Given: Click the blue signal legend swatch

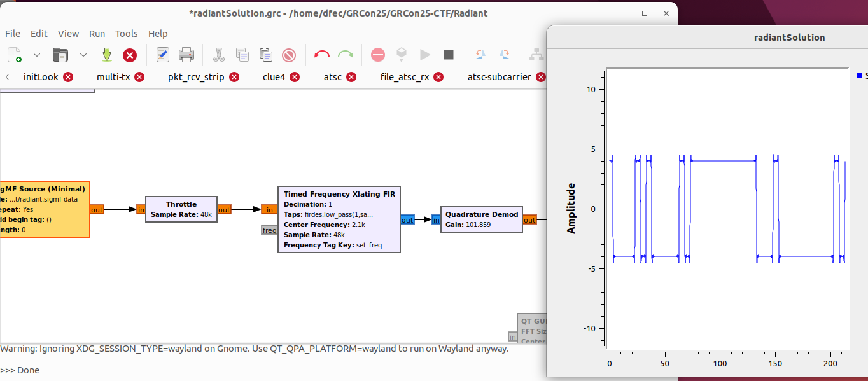Looking at the screenshot, I should (858, 76).
